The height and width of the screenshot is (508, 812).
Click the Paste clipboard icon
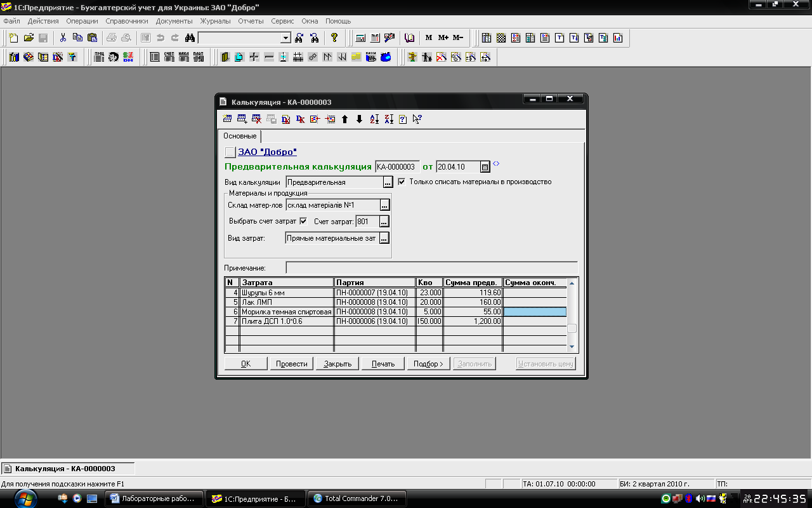(x=93, y=37)
